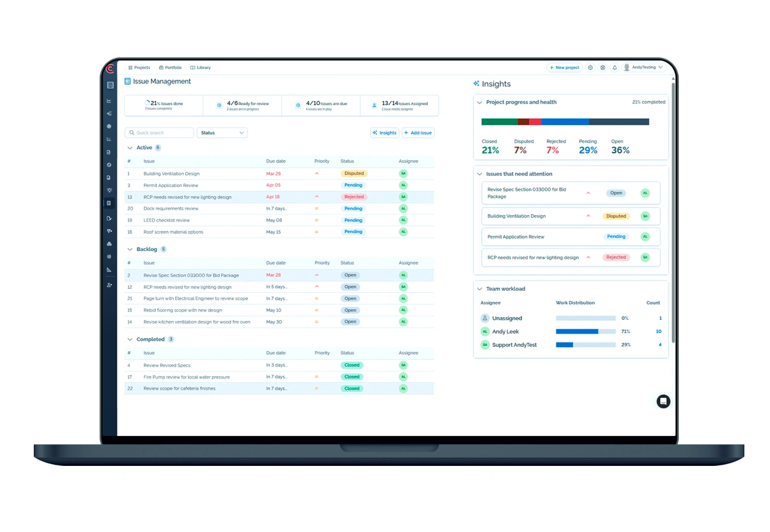Collapse the Backlog issues section
Screen dimensions: 770x532
tap(130, 250)
